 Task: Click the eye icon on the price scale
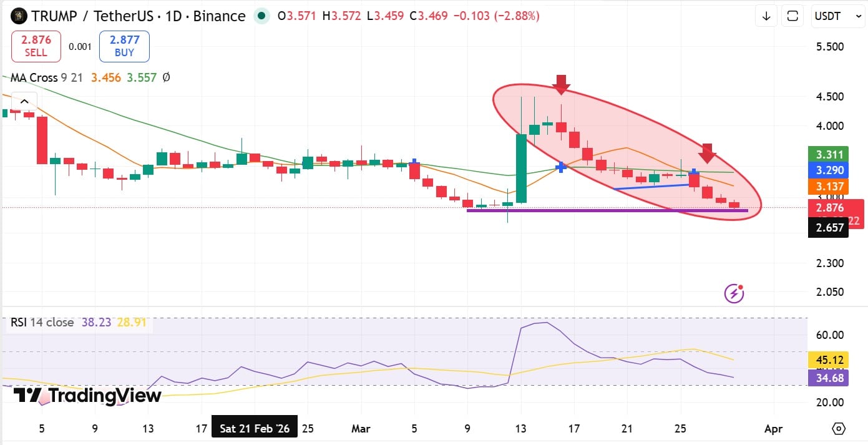tap(839, 429)
